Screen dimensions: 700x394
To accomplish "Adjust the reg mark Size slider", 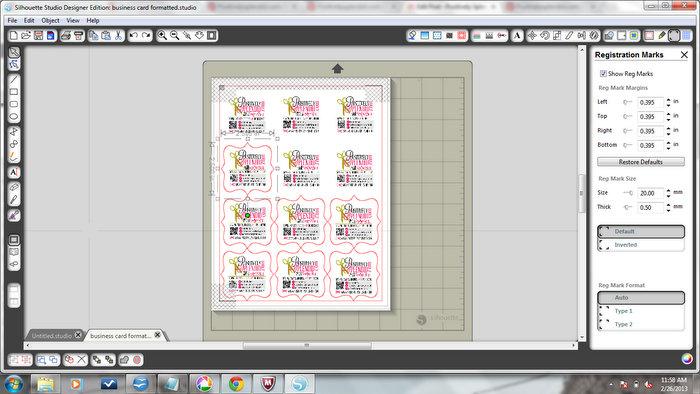I will [x=628, y=193].
